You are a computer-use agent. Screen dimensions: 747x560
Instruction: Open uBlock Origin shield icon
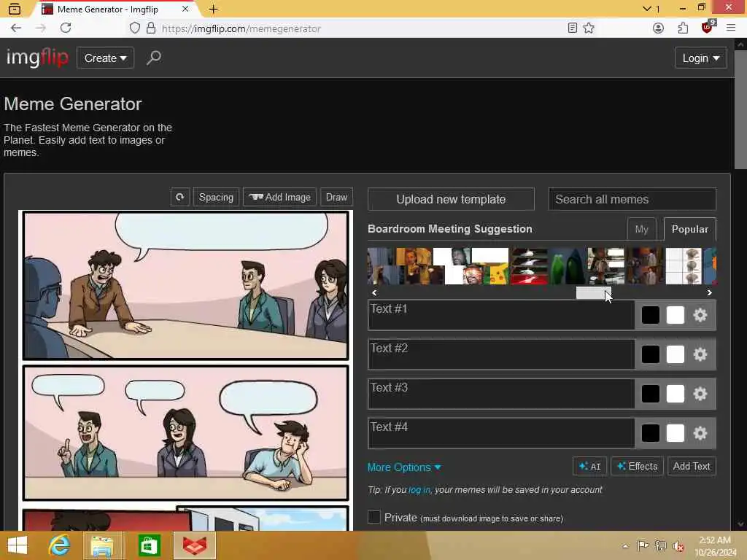(708, 28)
